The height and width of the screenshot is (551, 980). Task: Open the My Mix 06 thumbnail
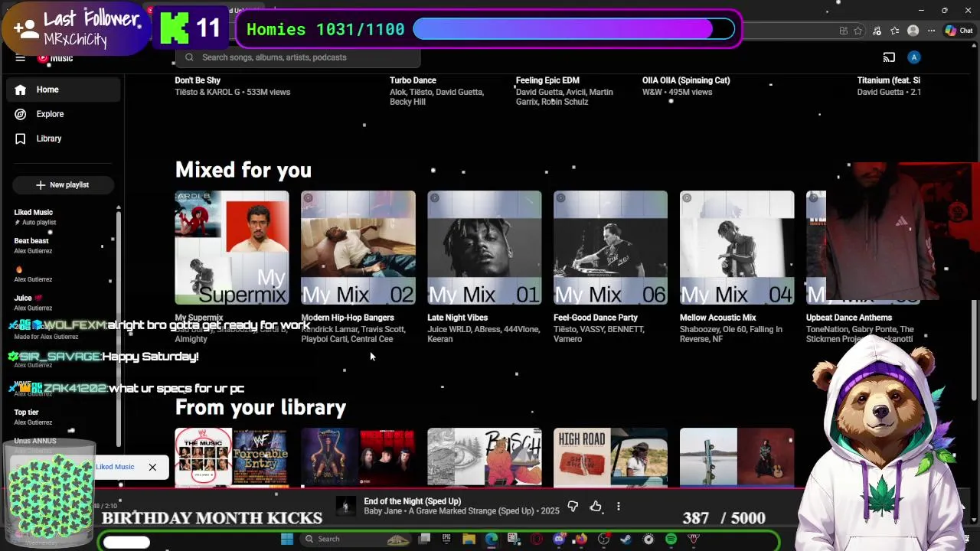coord(610,248)
